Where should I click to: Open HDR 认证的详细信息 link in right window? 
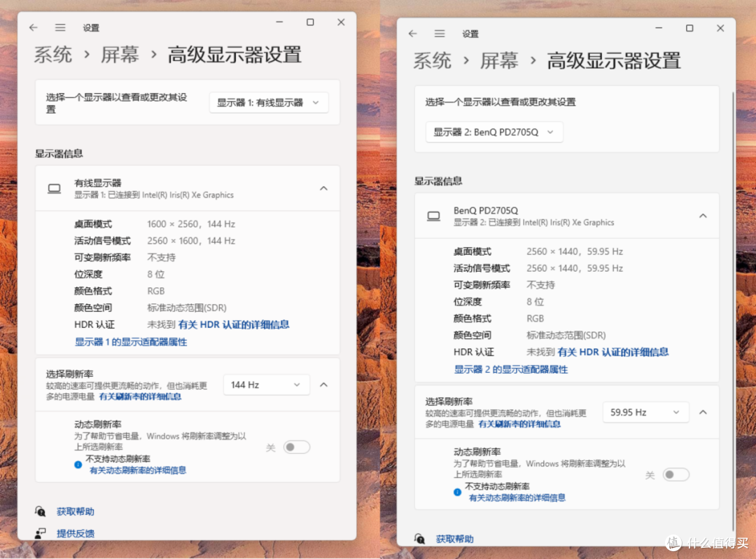coord(613,352)
